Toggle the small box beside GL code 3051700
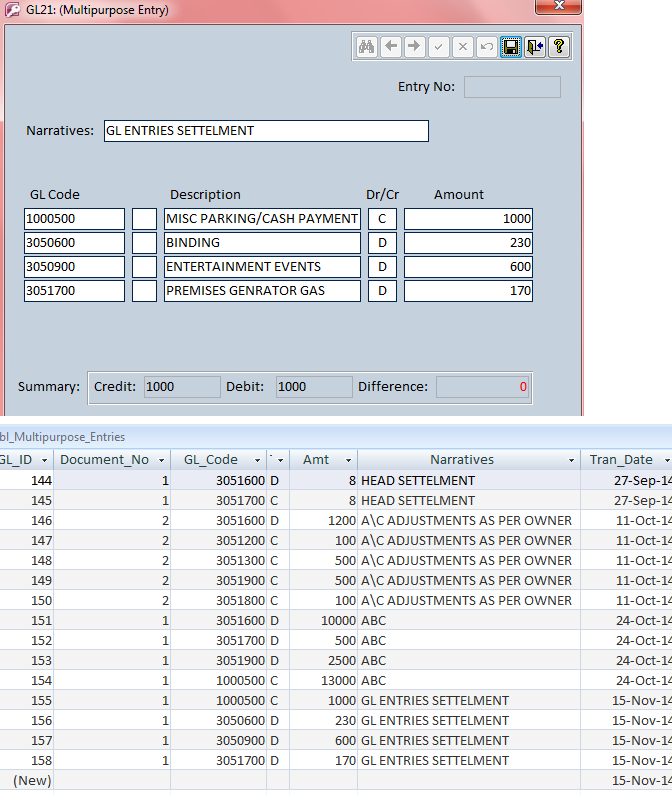The width and height of the screenshot is (672, 796). click(x=145, y=291)
